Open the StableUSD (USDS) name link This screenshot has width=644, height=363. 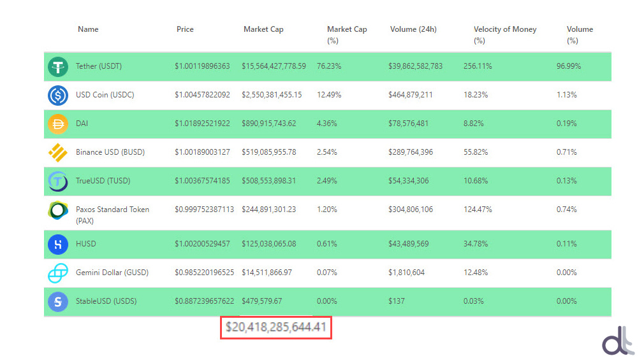click(x=106, y=301)
